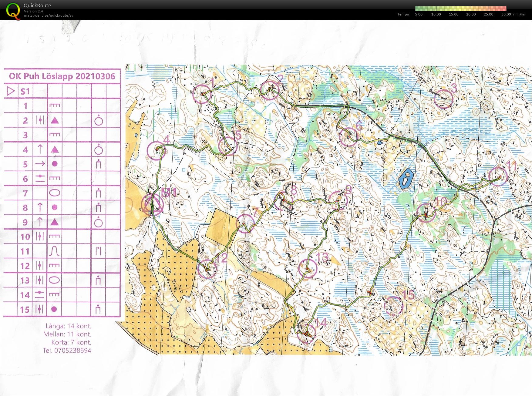Click the Tempo color gradient scale
The image size is (532, 396).
tap(460, 8)
